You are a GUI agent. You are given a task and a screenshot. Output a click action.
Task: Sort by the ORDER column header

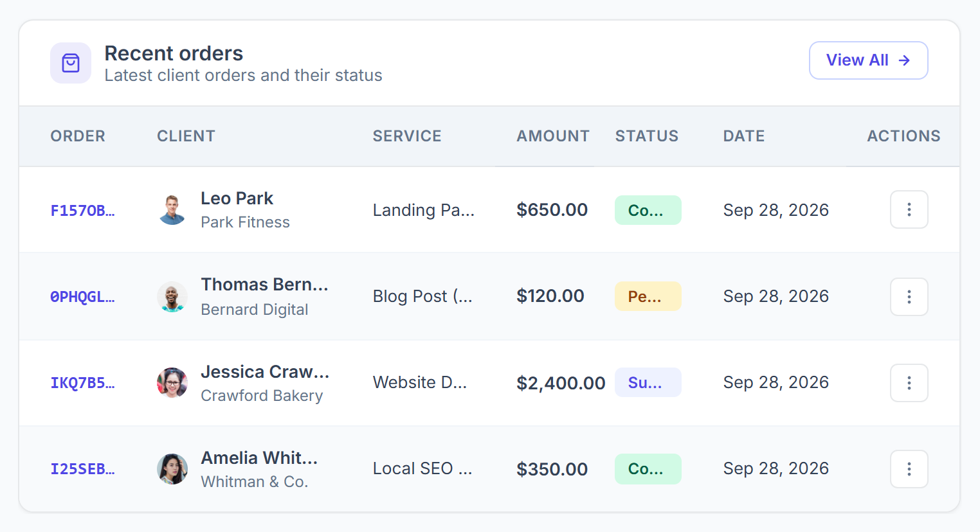tap(78, 136)
